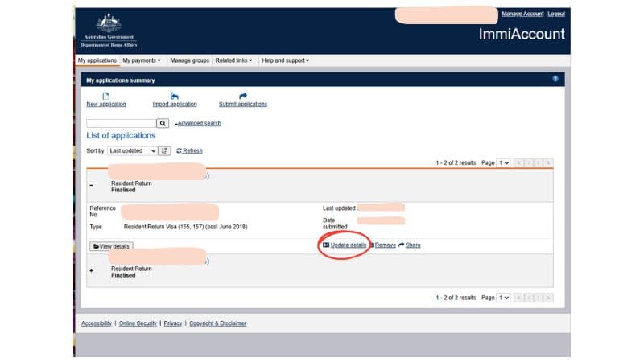This screenshot has width=644, height=362.
Task: Expand Help and support menu
Action: click(285, 60)
